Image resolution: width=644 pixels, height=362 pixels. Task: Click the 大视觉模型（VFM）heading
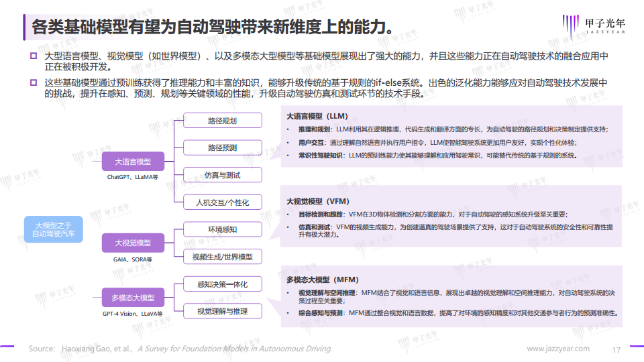tap(318, 201)
